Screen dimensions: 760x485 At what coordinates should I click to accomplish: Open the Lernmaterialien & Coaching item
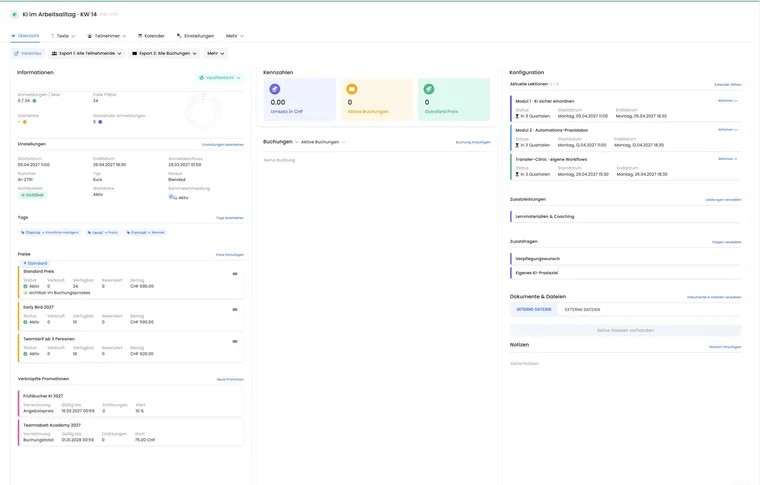point(626,217)
